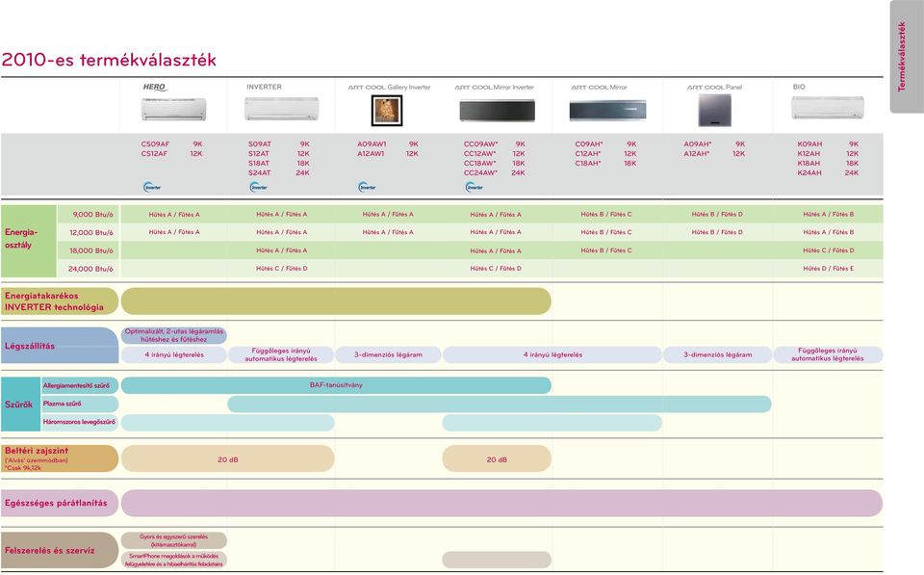
Task: Click the "2010-es termékválaszték" heading
Action: [x=109, y=60]
